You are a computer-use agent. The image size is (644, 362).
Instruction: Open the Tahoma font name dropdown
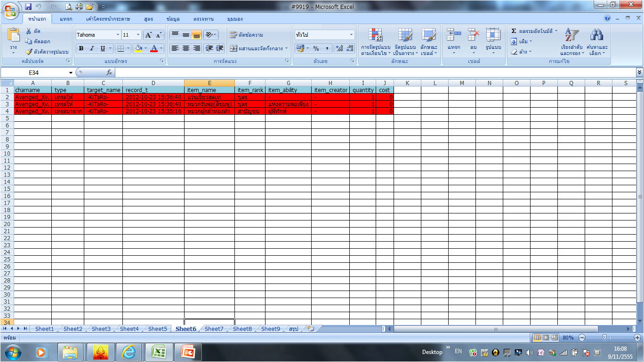pyautogui.click(x=117, y=35)
